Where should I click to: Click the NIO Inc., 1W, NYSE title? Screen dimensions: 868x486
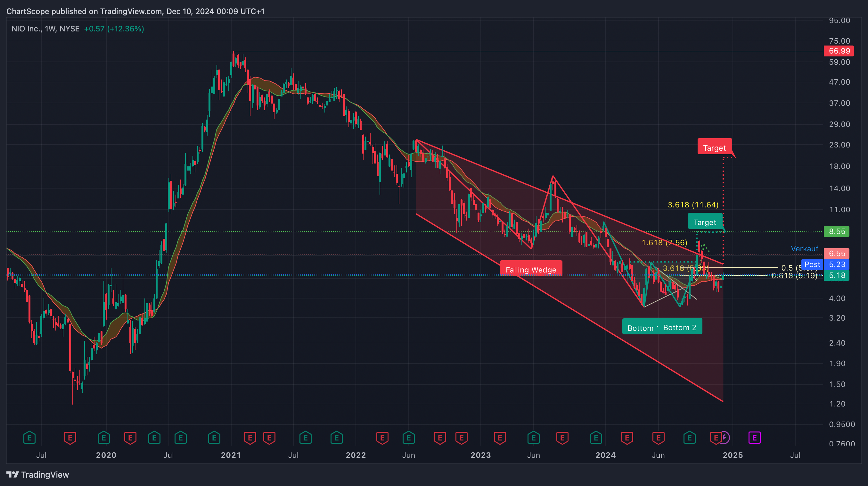(x=45, y=29)
